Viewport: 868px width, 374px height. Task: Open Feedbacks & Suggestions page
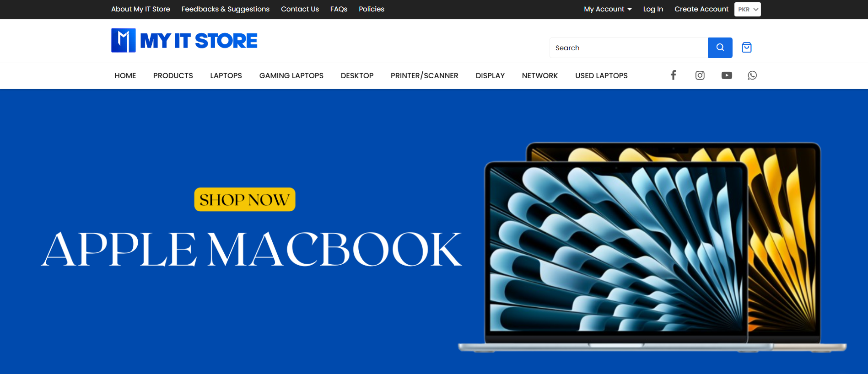[225, 9]
